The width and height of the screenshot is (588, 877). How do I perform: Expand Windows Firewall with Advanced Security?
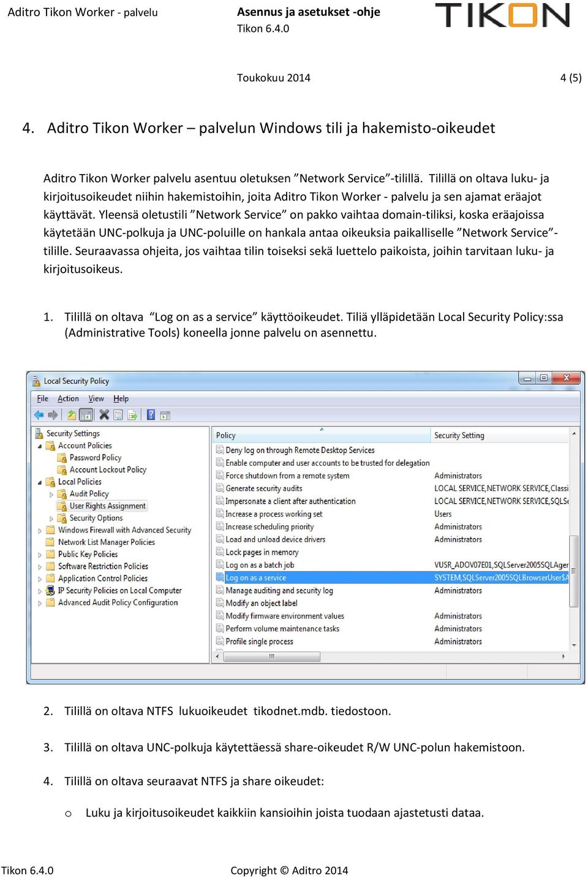pos(40,531)
